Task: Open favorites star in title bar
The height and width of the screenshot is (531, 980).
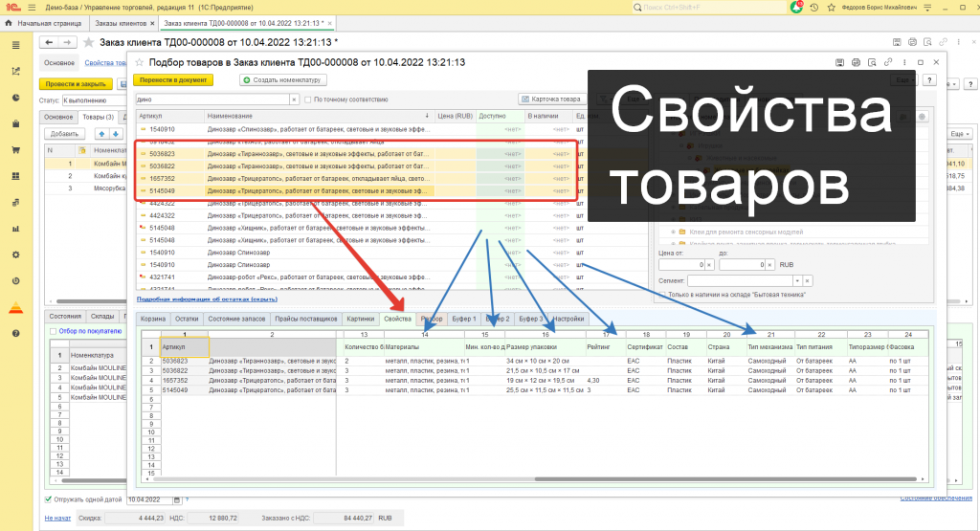Action: coord(831,8)
